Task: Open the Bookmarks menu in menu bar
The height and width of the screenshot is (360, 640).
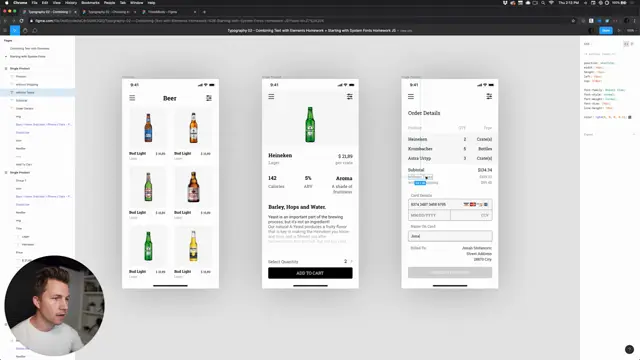Action: click(x=90, y=2)
